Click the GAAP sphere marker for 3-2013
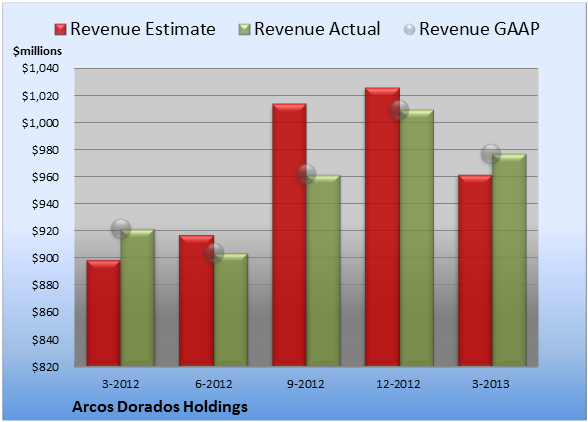This screenshot has width=588, height=422. (491, 153)
